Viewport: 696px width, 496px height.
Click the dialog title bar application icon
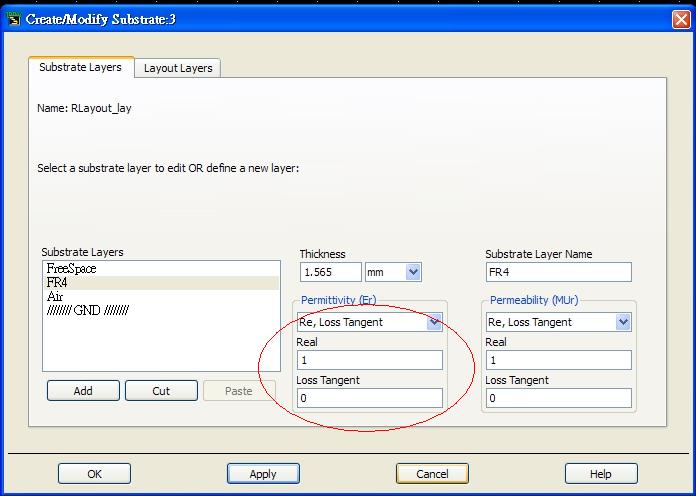pyautogui.click(x=14, y=20)
